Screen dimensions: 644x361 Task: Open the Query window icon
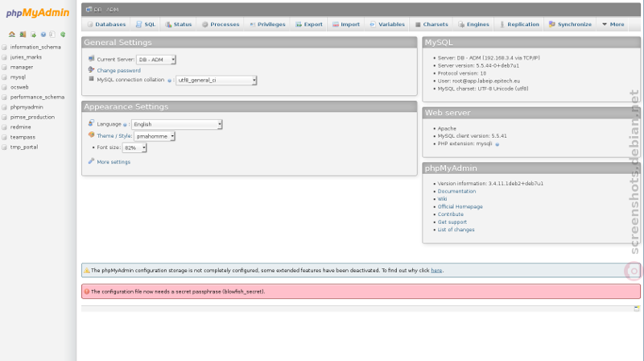(x=33, y=35)
